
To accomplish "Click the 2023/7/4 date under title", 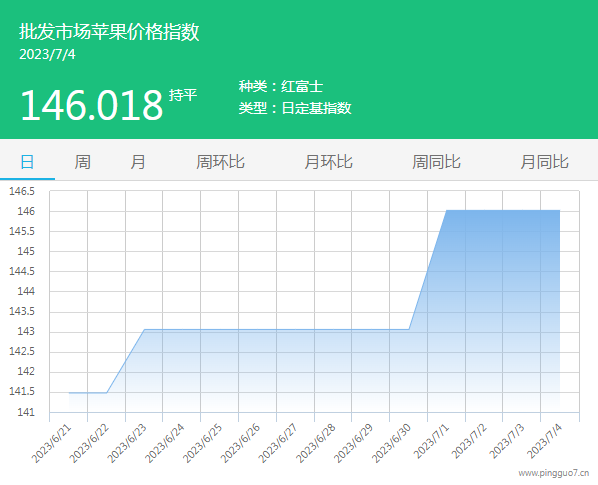I will click(47, 55).
